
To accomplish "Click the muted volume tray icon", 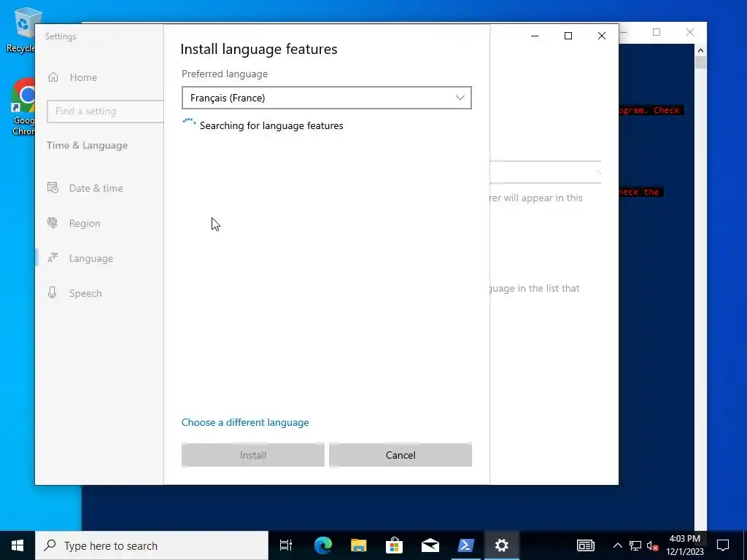I will click(x=652, y=545).
